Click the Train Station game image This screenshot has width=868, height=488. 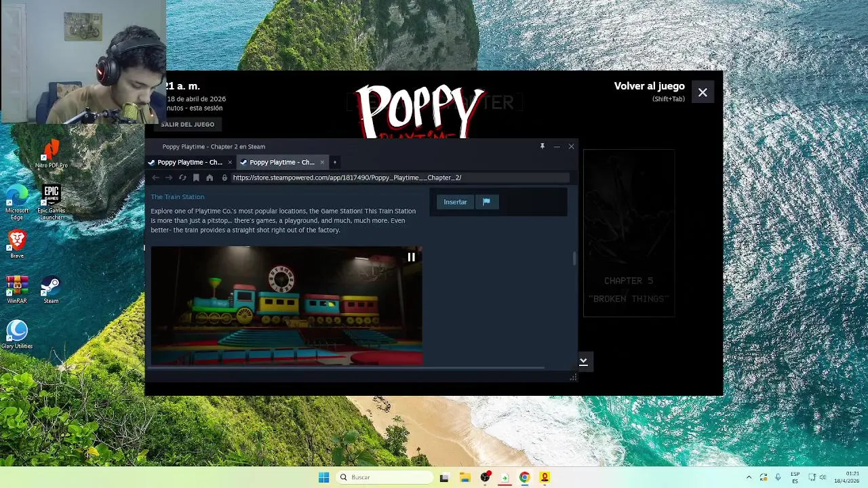(x=286, y=306)
